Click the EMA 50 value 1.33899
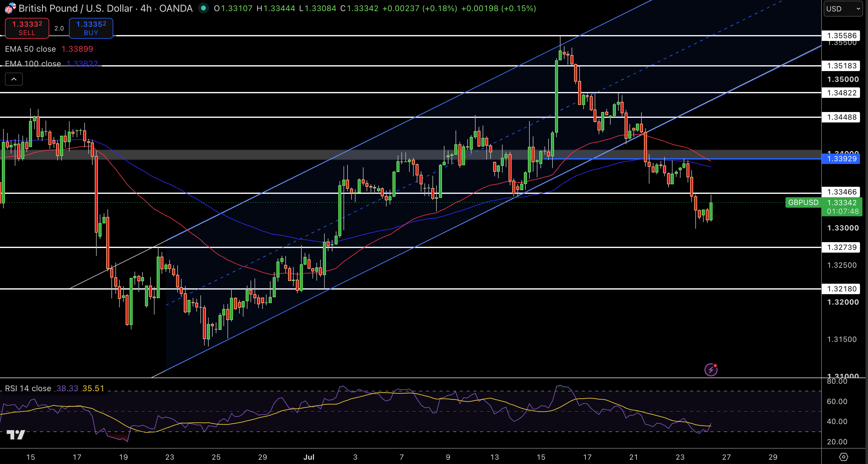The image size is (868, 464). tap(77, 49)
